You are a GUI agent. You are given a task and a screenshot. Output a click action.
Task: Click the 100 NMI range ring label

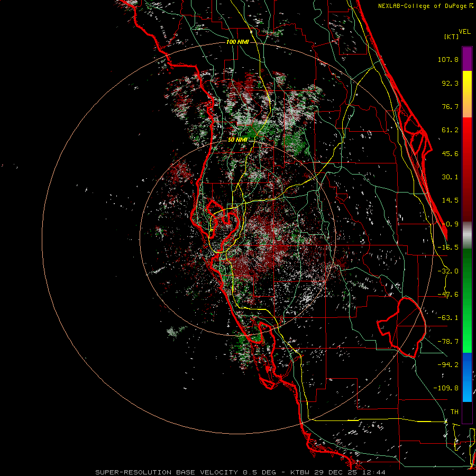click(237, 42)
